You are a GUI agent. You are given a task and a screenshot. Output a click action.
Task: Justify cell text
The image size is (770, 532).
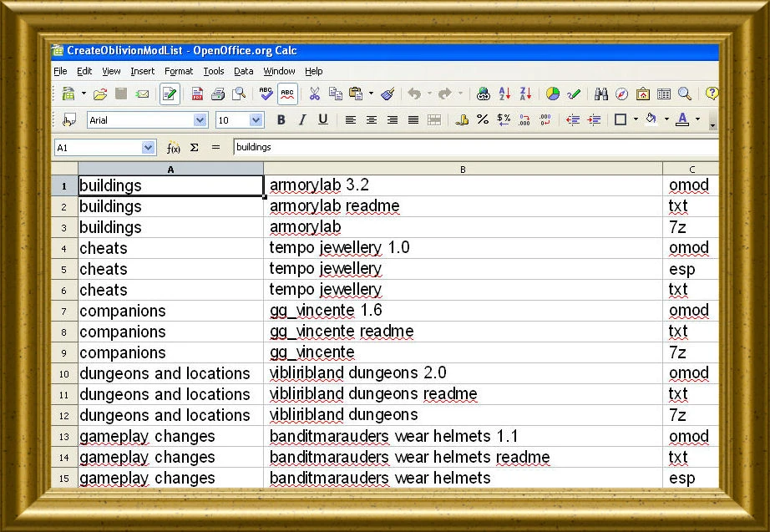pos(413,120)
